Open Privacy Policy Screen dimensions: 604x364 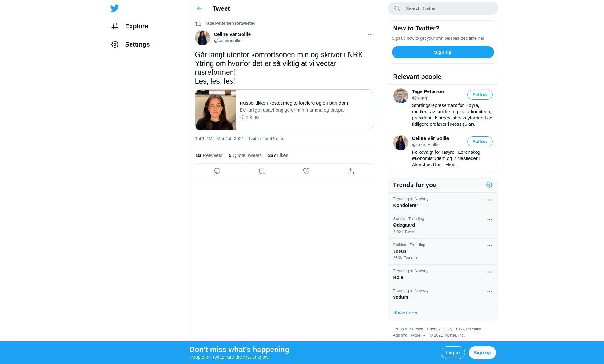[439, 329]
